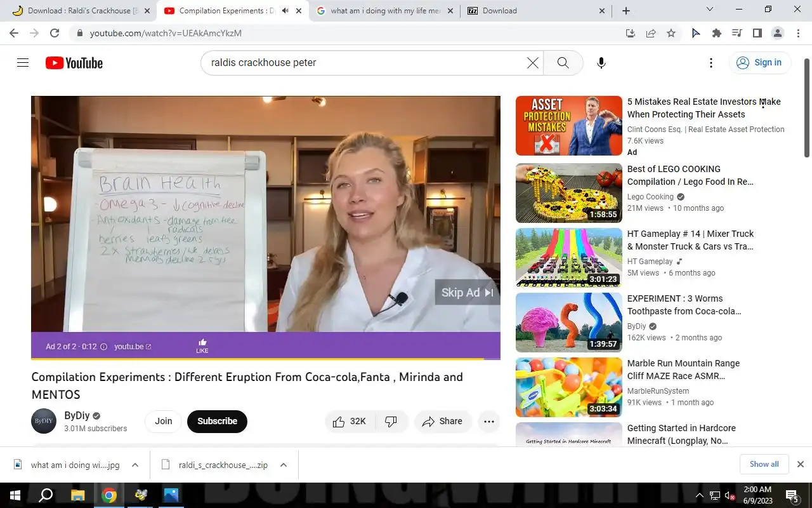Screen dimensions: 812x508
Task: Expand options for the jpg download
Action: click(x=135, y=465)
